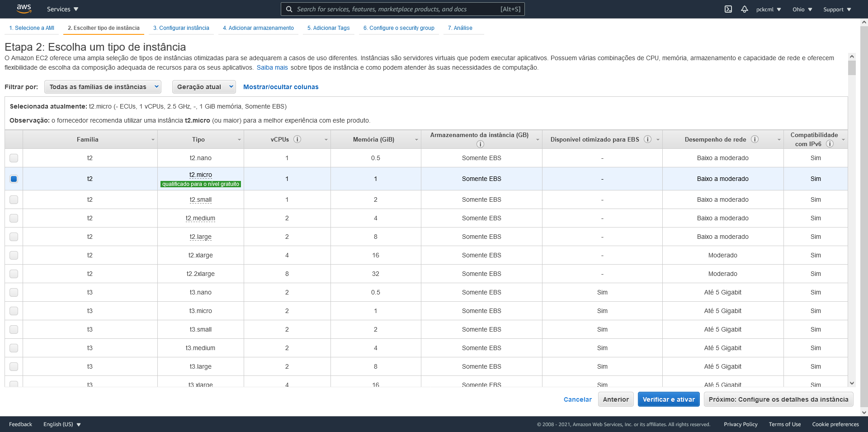Open the vCPUs info tooltip icon

pos(297,139)
